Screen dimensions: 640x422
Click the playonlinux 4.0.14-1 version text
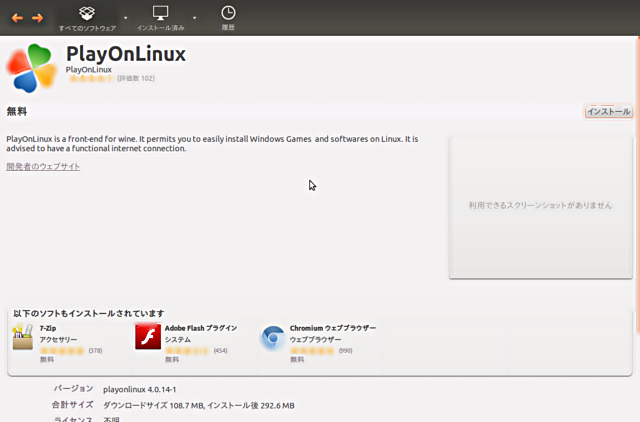140,389
